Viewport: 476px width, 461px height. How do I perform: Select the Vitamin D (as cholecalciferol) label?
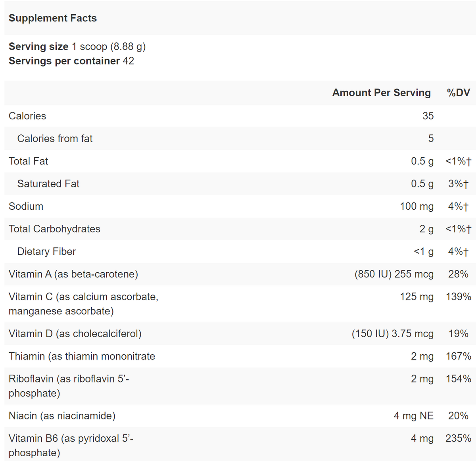click(75, 334)
